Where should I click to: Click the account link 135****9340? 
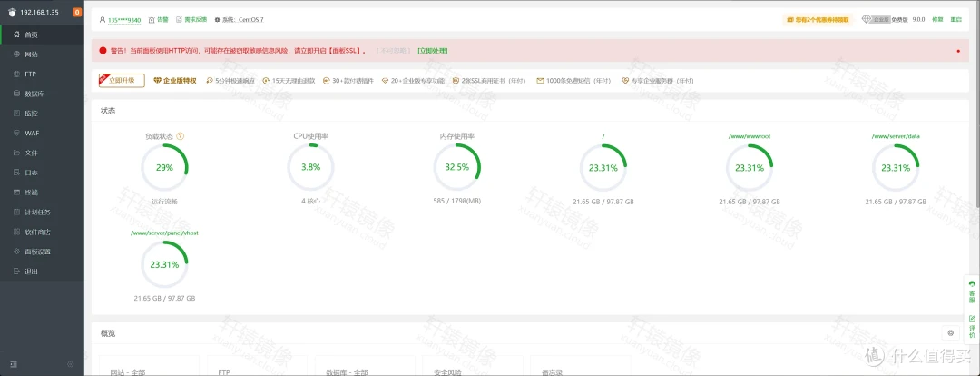click(124, 20)
